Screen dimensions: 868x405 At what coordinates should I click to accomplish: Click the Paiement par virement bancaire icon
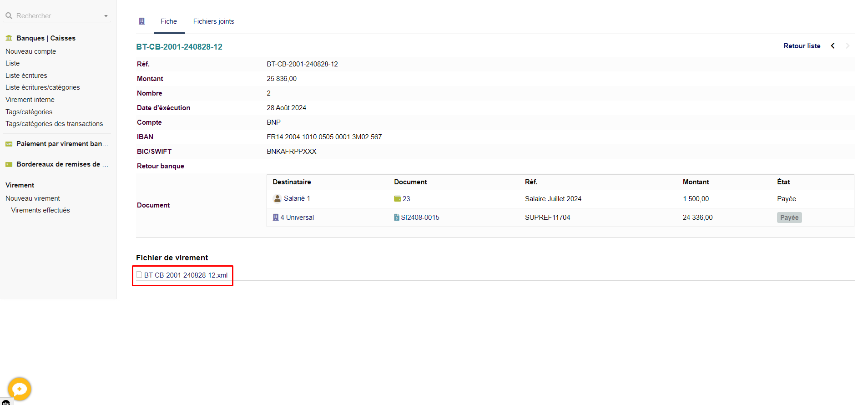9,144
